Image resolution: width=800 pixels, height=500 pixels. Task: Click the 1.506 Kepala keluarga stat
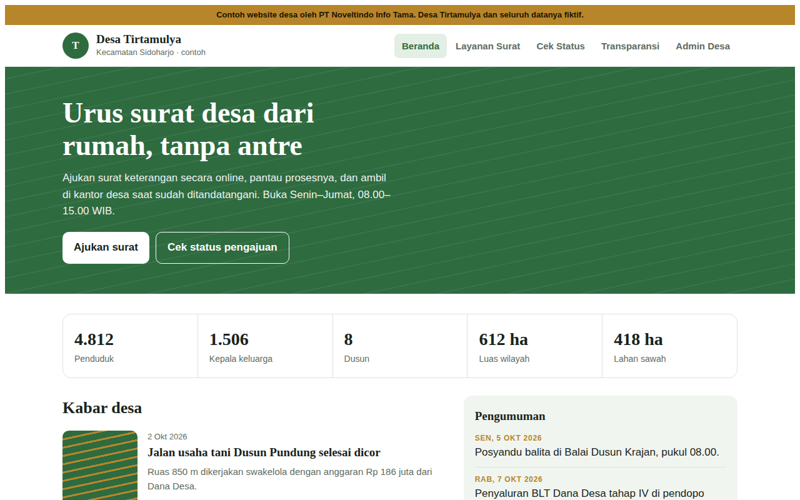point(265,346)
